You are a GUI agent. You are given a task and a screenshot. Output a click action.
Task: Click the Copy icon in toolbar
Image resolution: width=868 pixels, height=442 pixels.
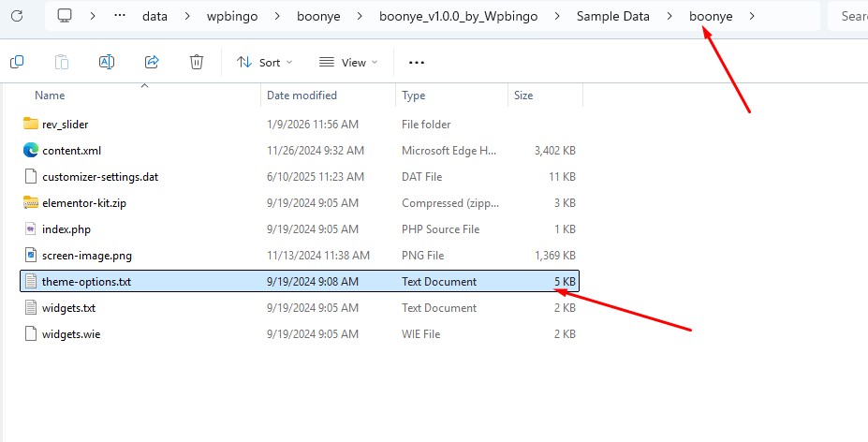(x=17, y=62)
